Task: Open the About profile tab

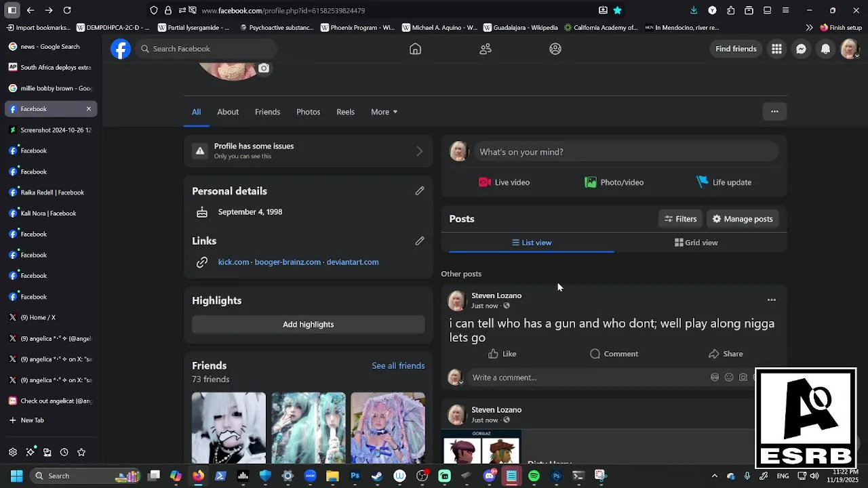Action: 228,112
